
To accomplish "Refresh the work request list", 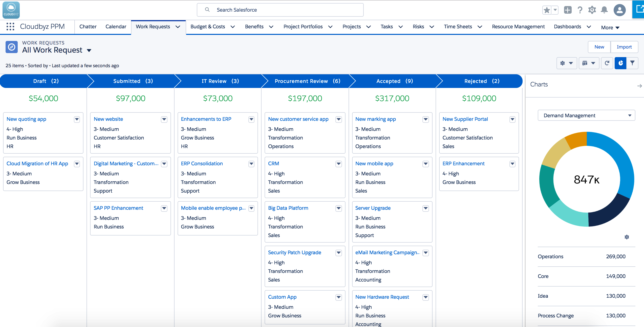I will (607, 63).
